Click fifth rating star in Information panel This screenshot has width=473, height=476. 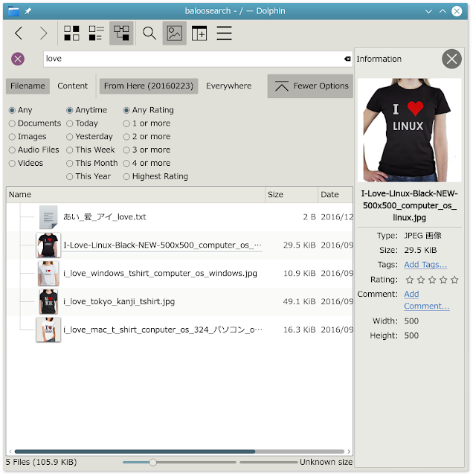coord(454,280)
